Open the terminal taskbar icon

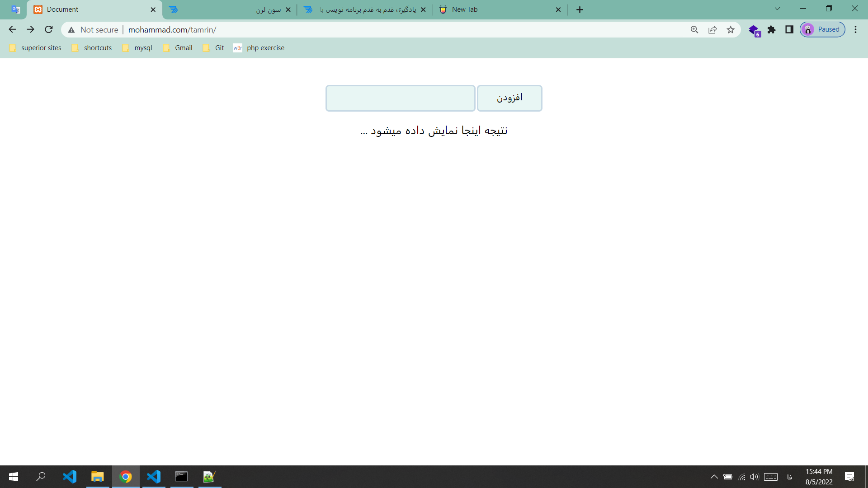[181, 477]
